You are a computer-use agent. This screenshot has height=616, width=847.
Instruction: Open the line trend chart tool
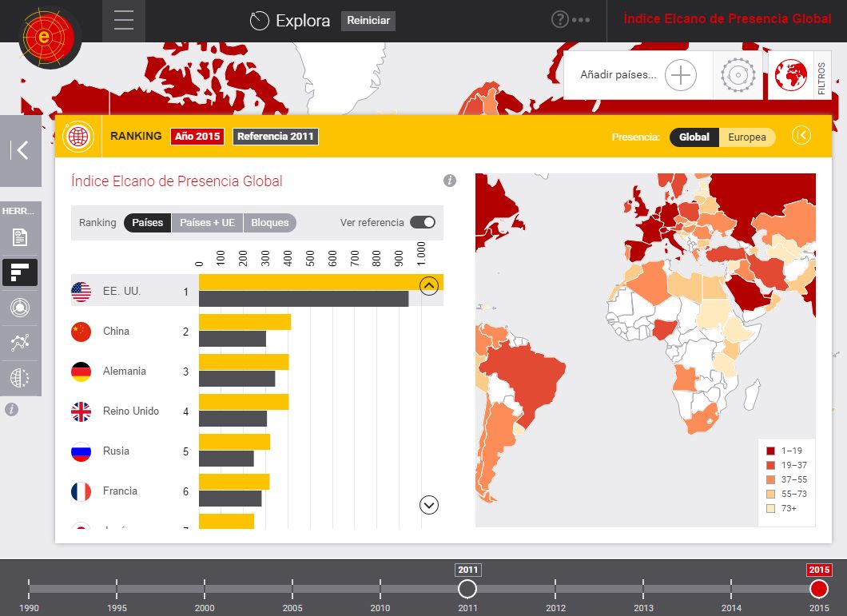pos(20,343)
